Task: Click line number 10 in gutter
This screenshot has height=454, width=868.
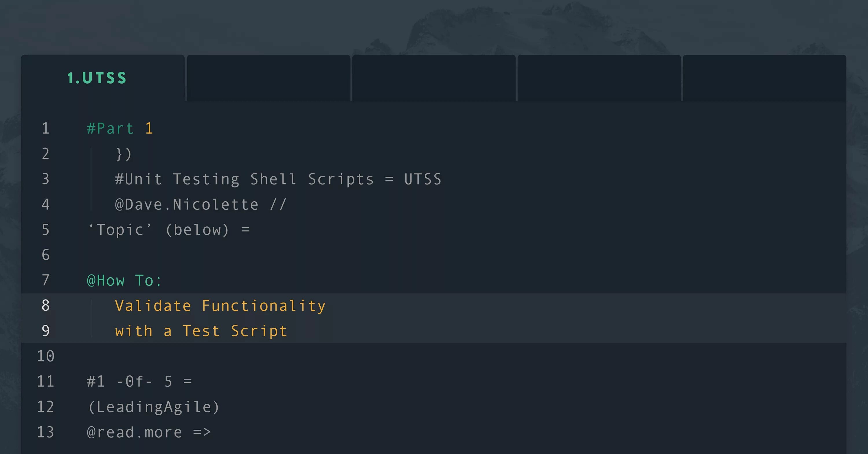Action: tap(46, 356)
